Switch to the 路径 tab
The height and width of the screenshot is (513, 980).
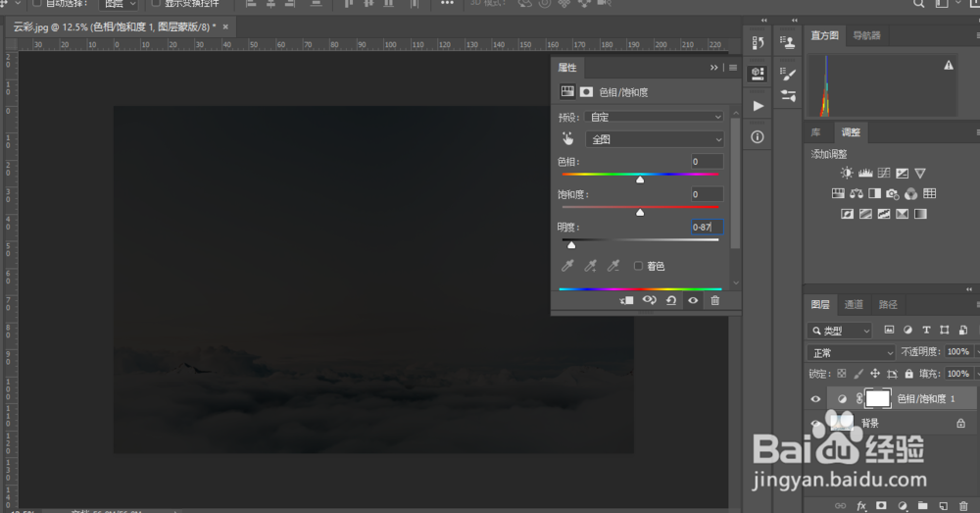click(x=888, y=305)
